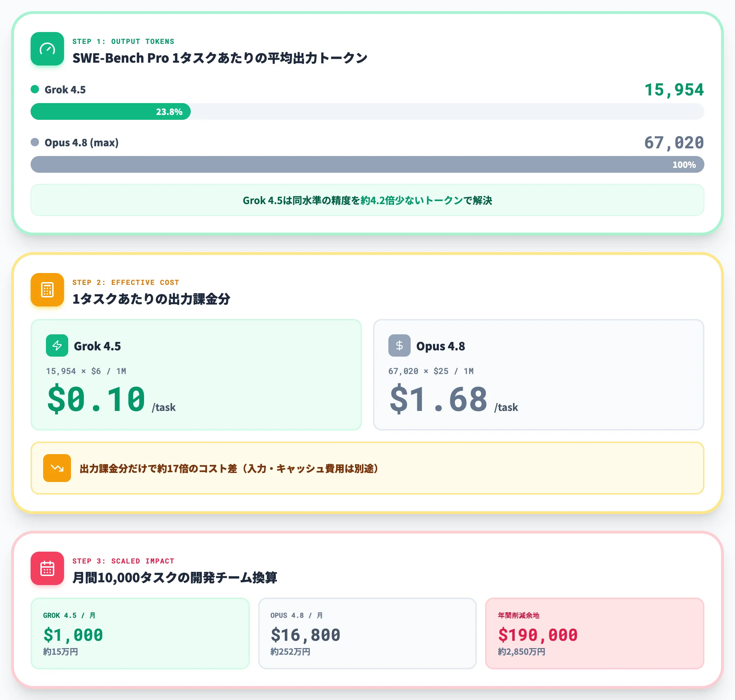
Task: Select the Opus 4.8 $1.68 per task card
Action: [x=538, y=375]
